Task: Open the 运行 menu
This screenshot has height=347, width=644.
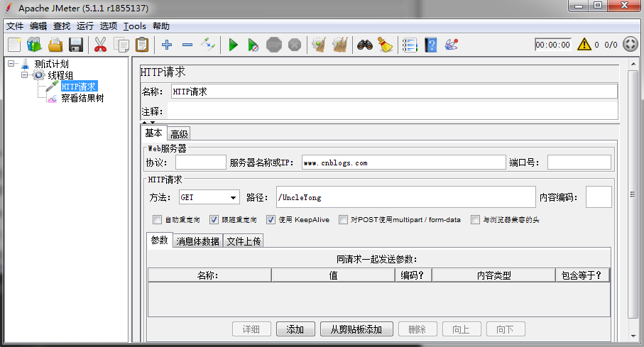Action: point(85,26)
